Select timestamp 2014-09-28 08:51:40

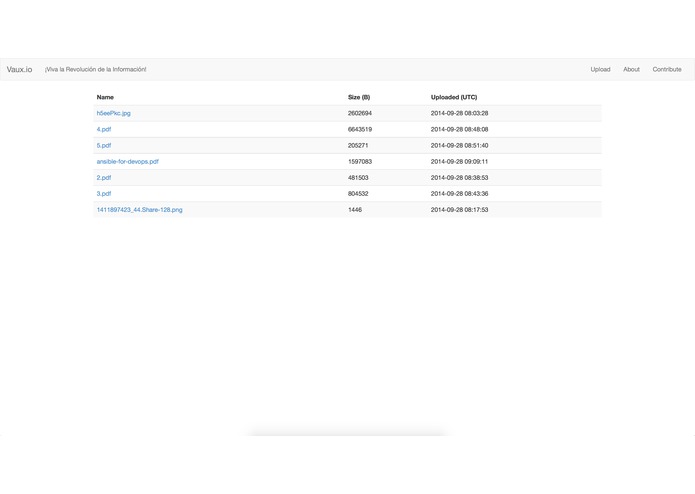459,145
